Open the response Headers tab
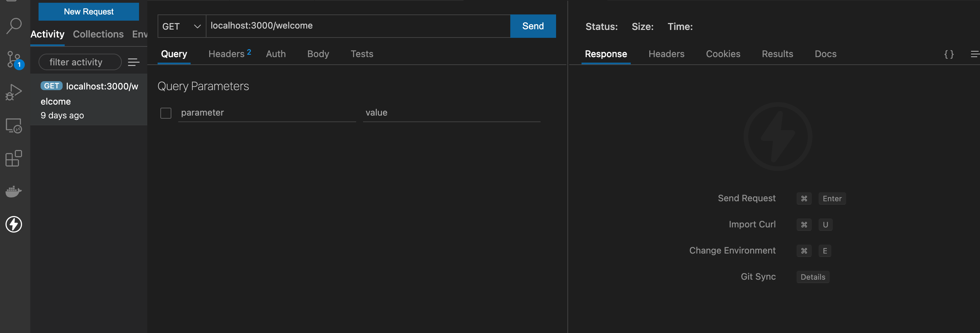This screenshot has height=333, width=980. click(666, 54)
